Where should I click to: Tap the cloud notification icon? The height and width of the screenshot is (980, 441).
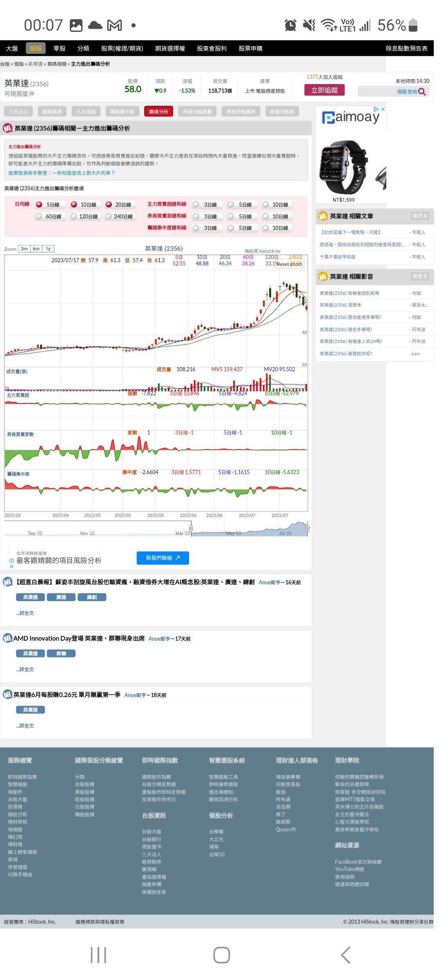pyautogui.click(x=95, y=25)
